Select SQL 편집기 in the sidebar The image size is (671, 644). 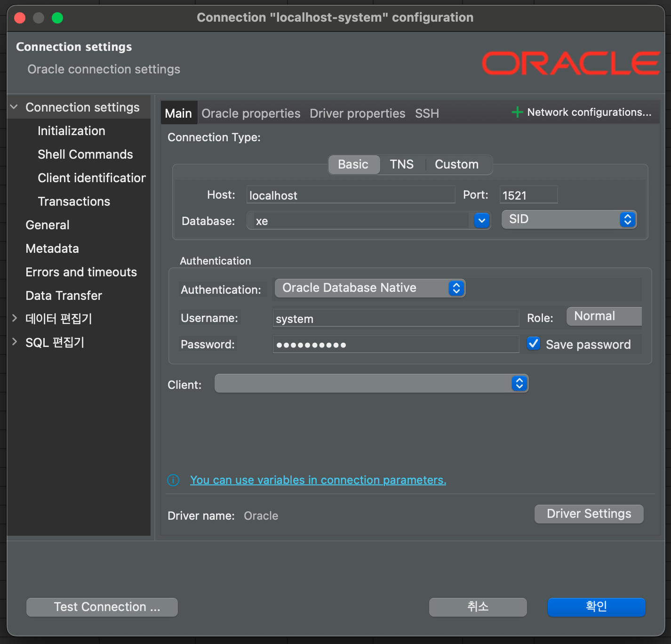coord(55,342)
